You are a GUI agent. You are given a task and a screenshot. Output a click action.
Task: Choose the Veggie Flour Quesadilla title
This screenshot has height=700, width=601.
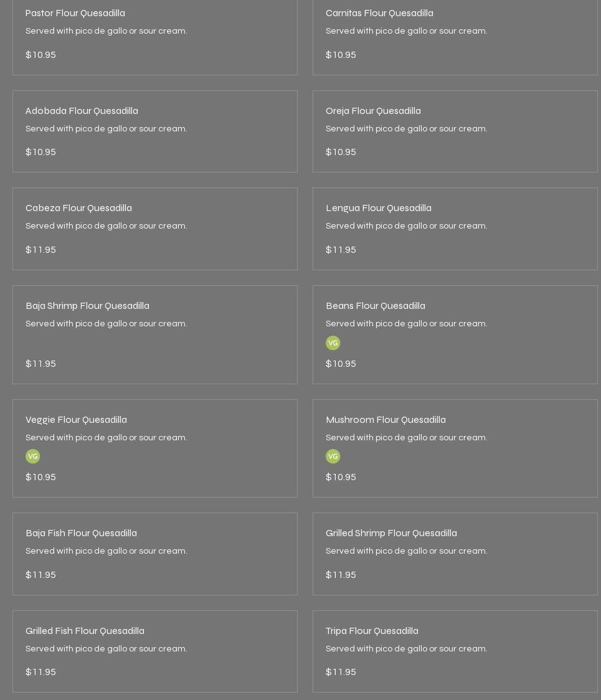click(x=76, y=420)
